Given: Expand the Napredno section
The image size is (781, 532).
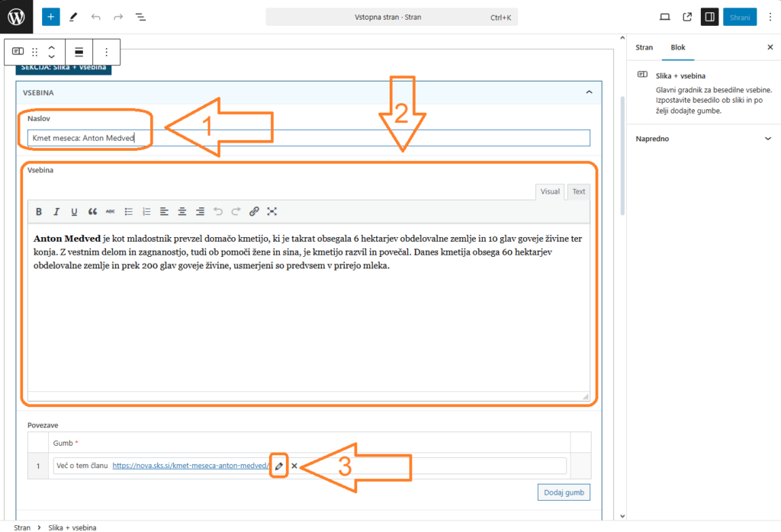Looking at the screenshot, I should click(768, 139).
